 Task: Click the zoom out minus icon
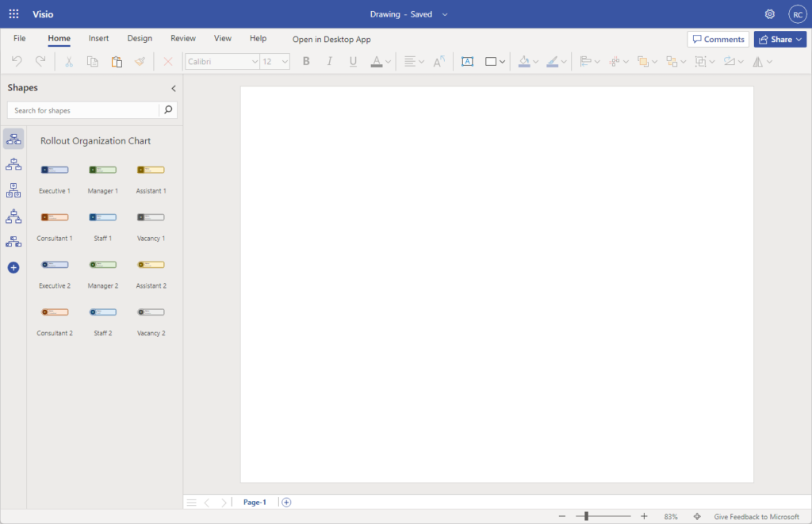[x=562, y=516]
